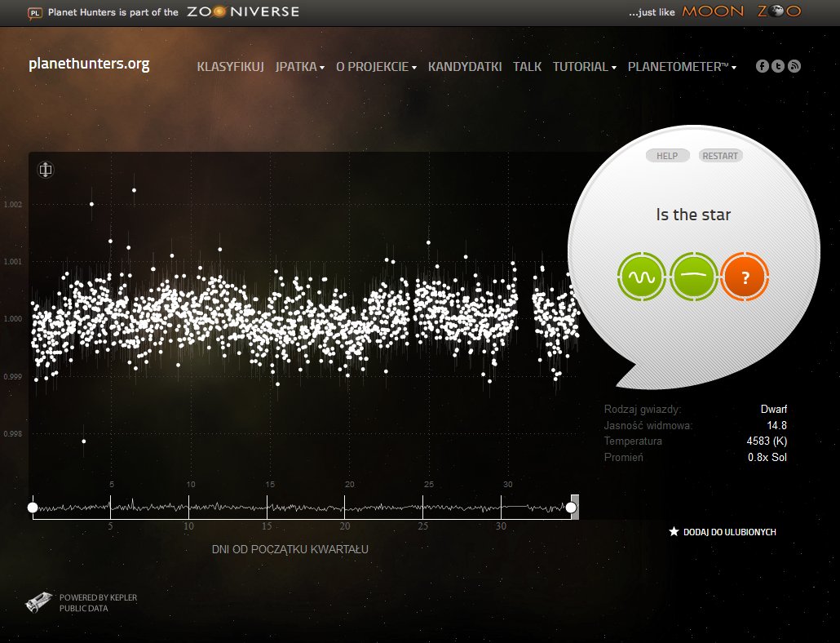Open the TALK section
This screenshot has width=840, height=643.
tap(527, 67)
